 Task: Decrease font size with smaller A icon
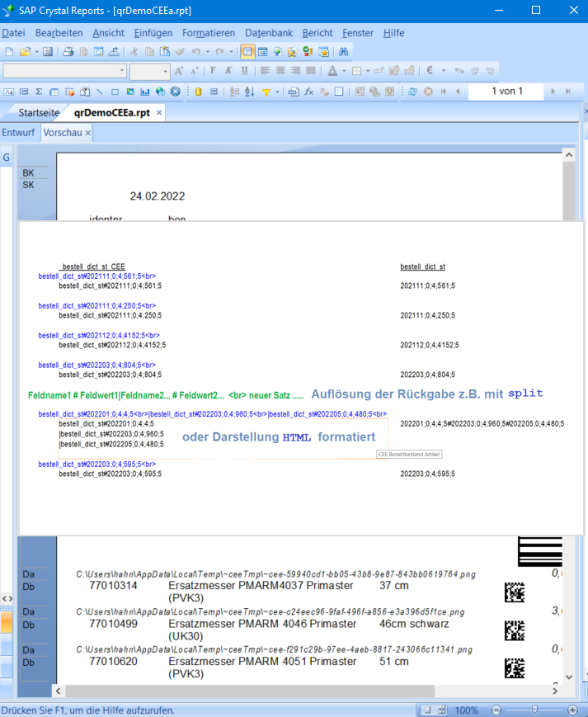(x=195, y=71)
